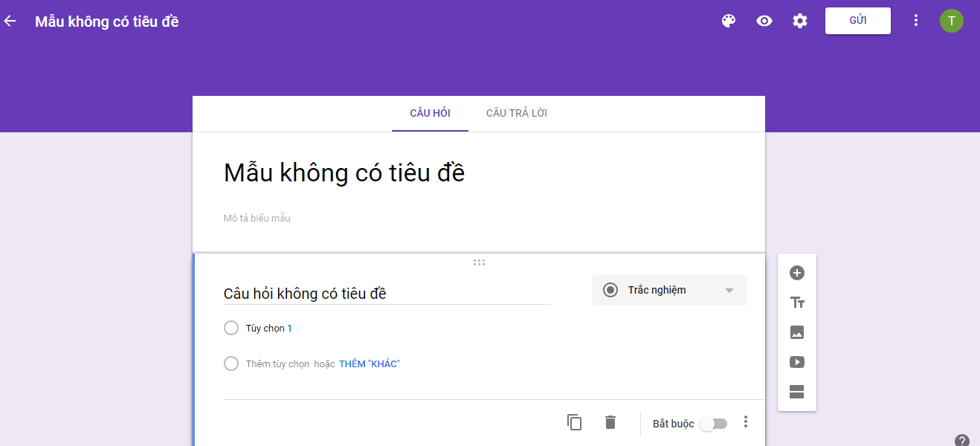
Task: Duplicate the current question
Action: click(x=574, y=422)
